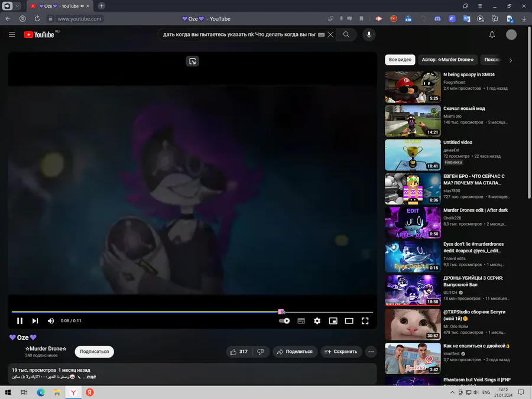The width and height of the screenshot is (532, 399).
Task: Expand tab sound dropdown arrow
Action: click(x=17, y=6)
